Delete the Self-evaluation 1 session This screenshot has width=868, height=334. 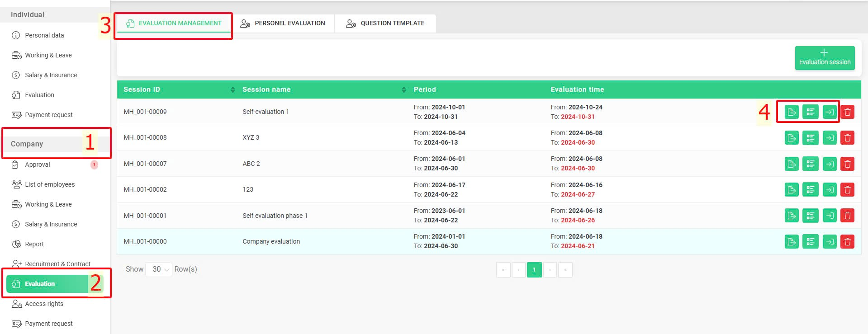coord(847,112)
